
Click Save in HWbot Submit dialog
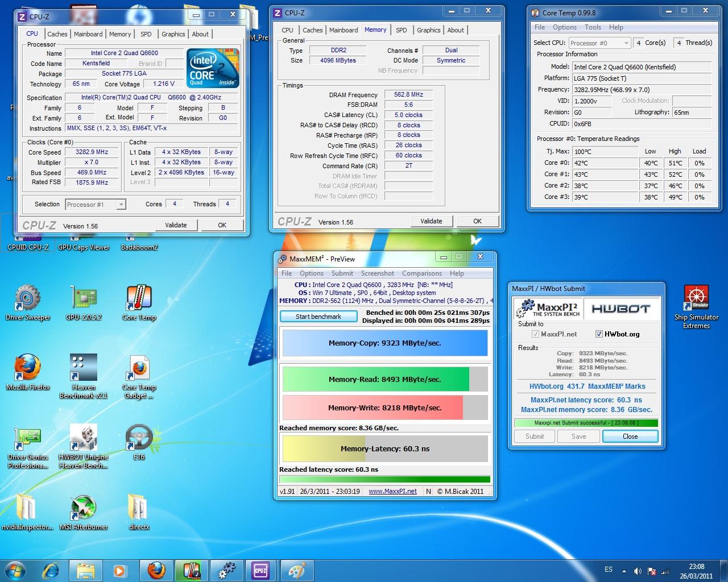point(578,436)
